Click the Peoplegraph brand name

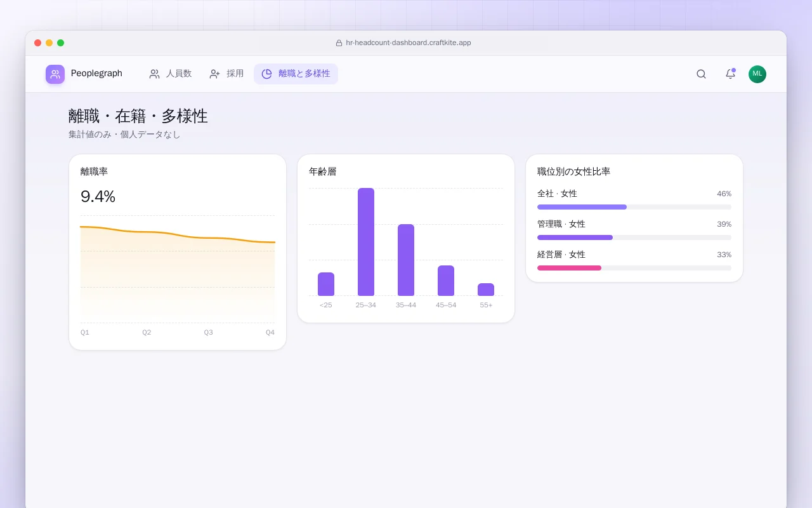tap(96, 74)
